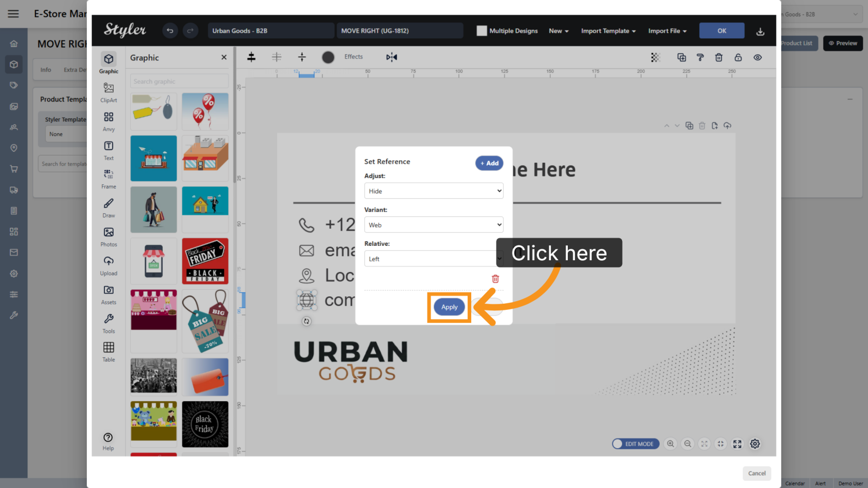Close the Graphic panel
Image resolution: width=868 pixels, height=488 pixels.
(x=224, y=57)
